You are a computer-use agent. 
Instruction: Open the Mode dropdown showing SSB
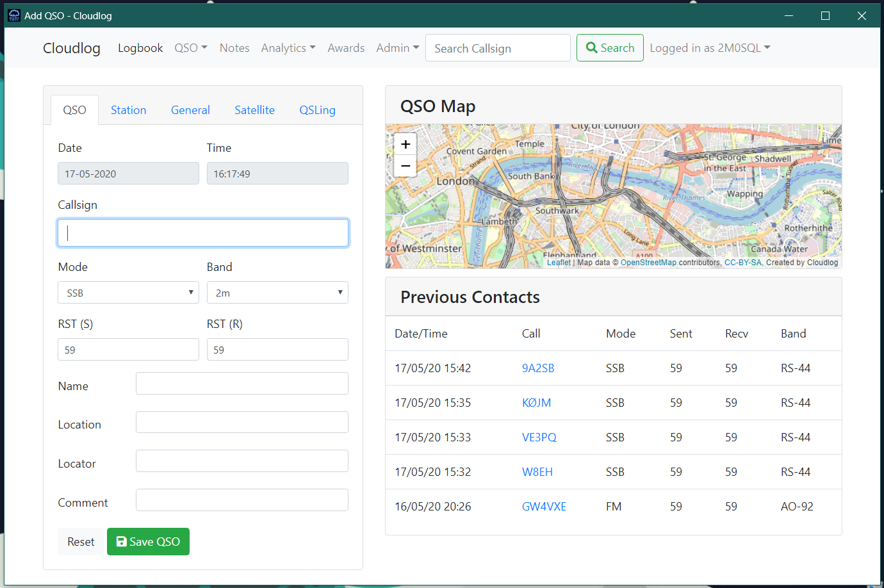coord(128,293)
